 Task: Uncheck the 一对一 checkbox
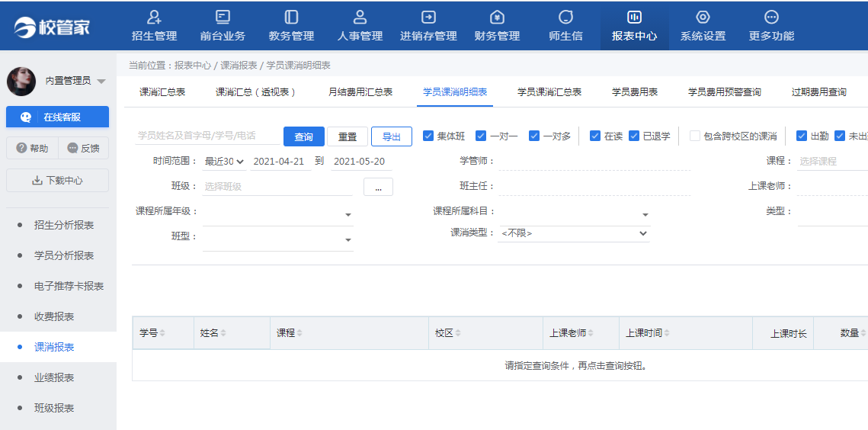coord(481,136)
